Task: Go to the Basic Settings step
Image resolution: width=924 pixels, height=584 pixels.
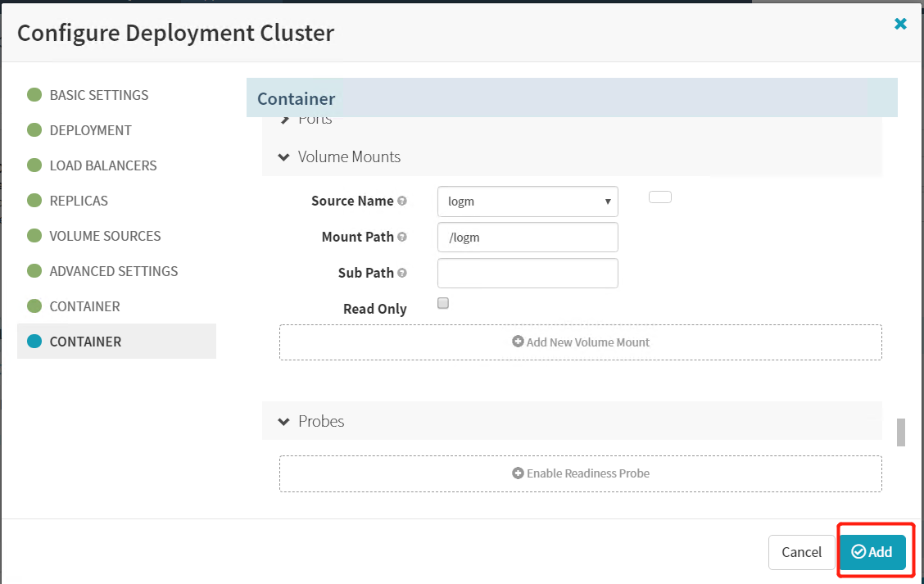Action: 98,95
